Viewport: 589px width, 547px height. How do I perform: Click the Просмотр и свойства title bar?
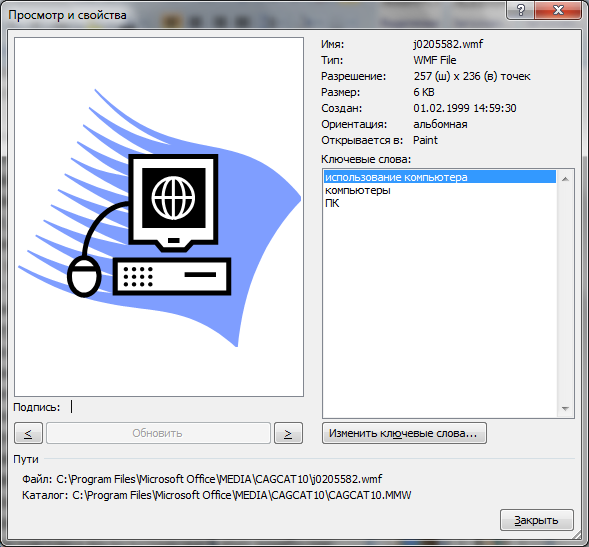pyautogui.click(x=67, y=15)
